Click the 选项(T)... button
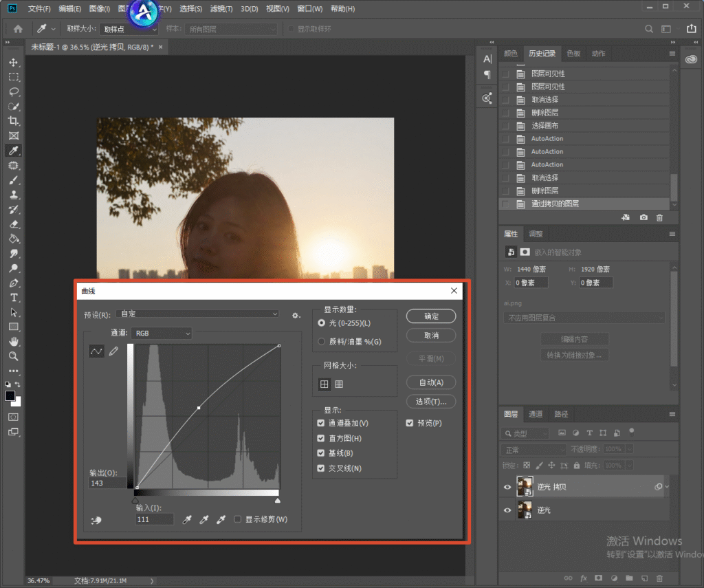Screen dimensions: 704x588 (431, 402)
